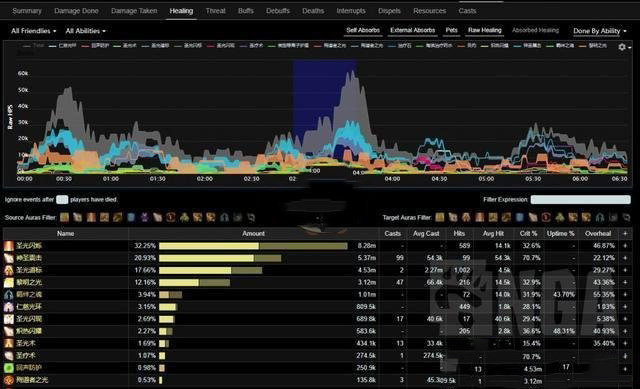
Task: Click the ability icon in the 12.16% row
Action: [x=9, y=282]
